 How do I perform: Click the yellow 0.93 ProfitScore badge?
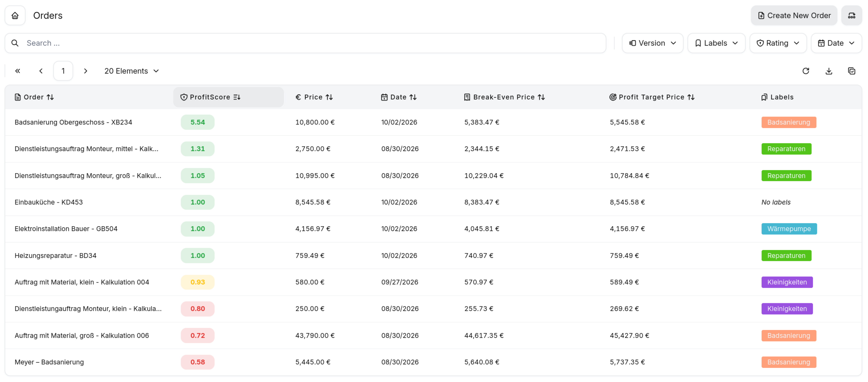click(x=197, y=282)
